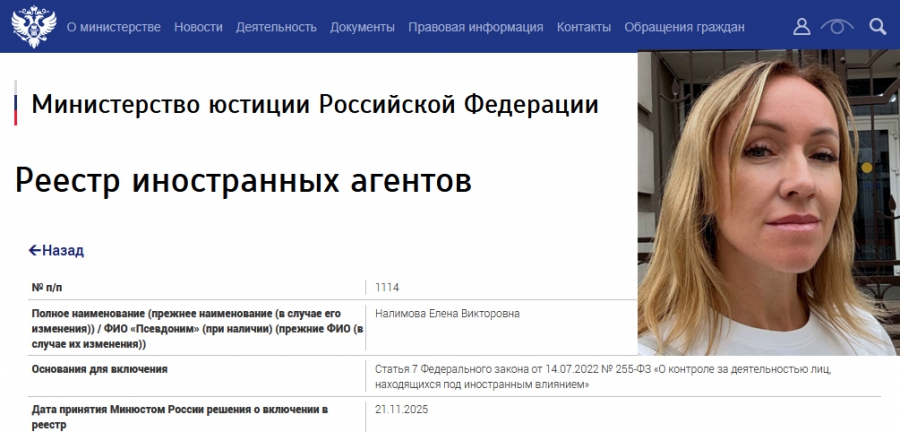Expand the Правовая информация menu
Viewport: 900px width, 432px height.
coord(476,27)
